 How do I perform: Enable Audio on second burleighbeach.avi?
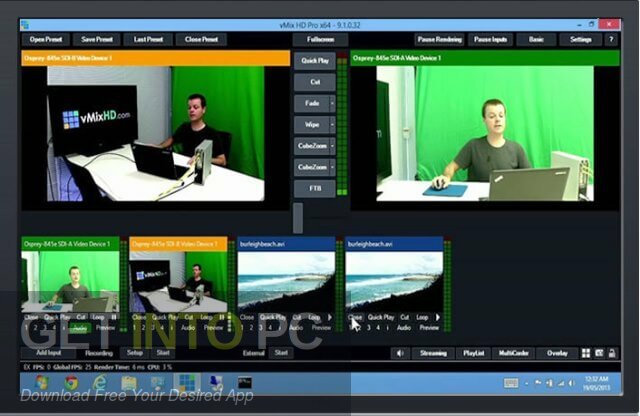[x=404, y=328]
